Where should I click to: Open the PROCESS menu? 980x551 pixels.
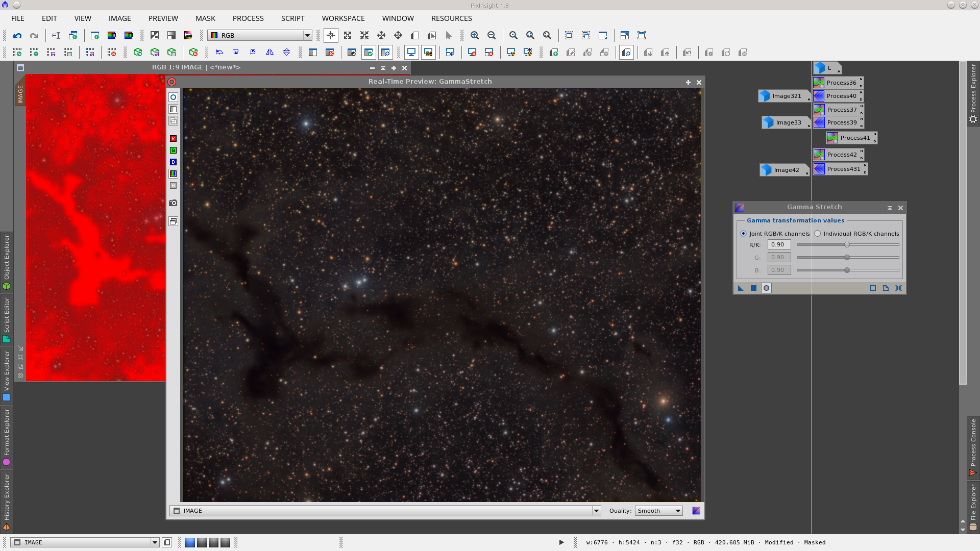248,18
